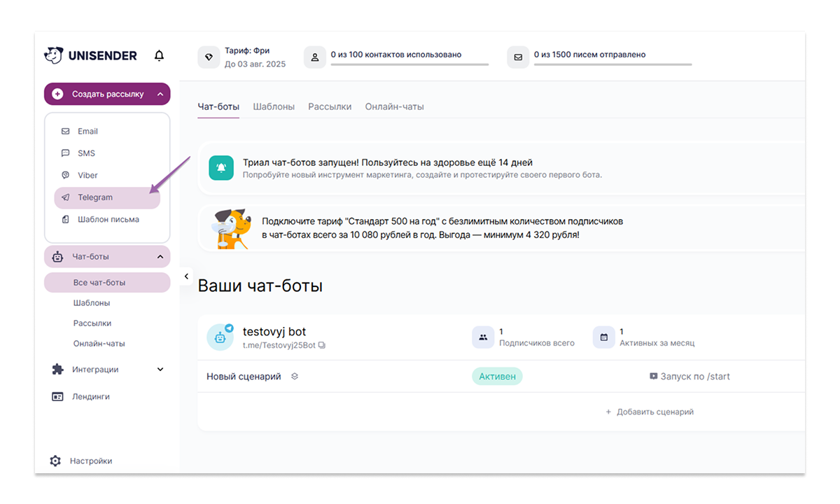Click the envelope sent-letters icon

point(518,57)
